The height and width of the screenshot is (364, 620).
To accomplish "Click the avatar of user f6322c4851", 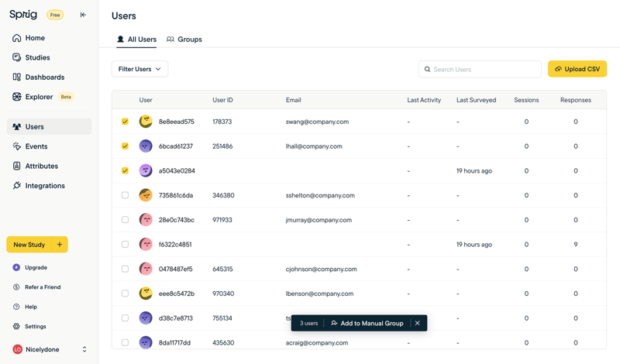I will click(x=146, y=244).
